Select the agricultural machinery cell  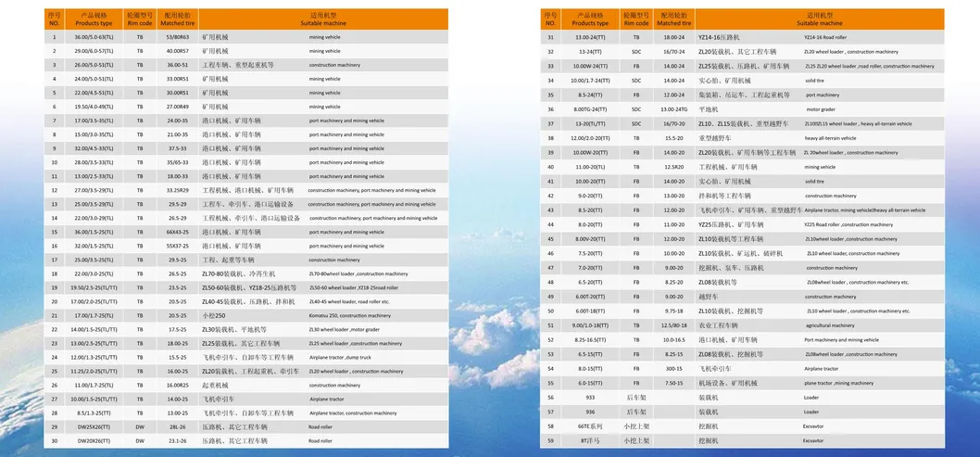[x=830, y=325]
